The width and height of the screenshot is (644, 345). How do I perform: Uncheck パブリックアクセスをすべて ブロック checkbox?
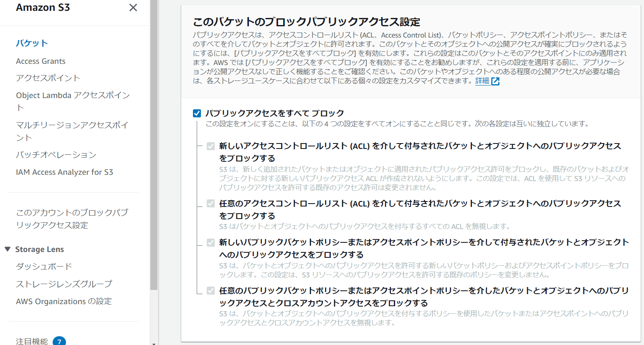coord(197,113)
